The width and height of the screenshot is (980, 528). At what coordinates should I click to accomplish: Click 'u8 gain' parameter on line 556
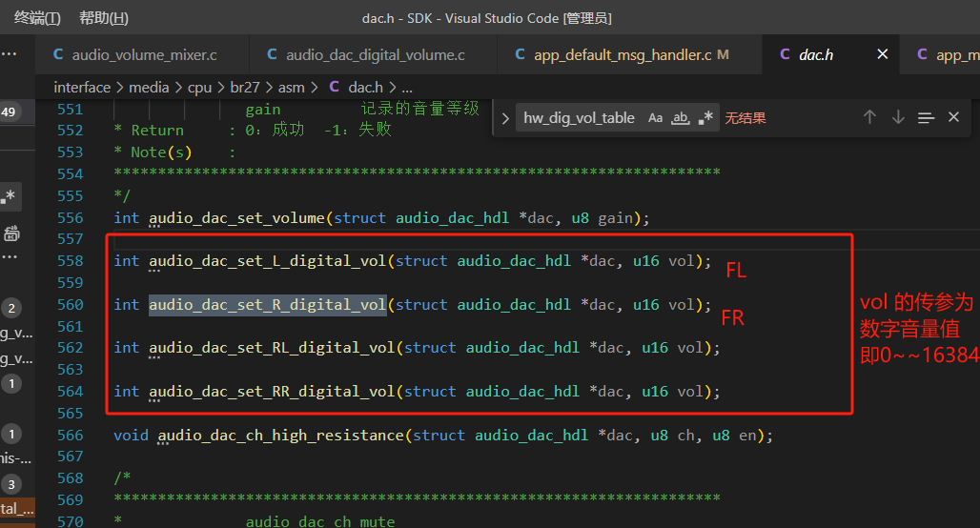[602, 218]
